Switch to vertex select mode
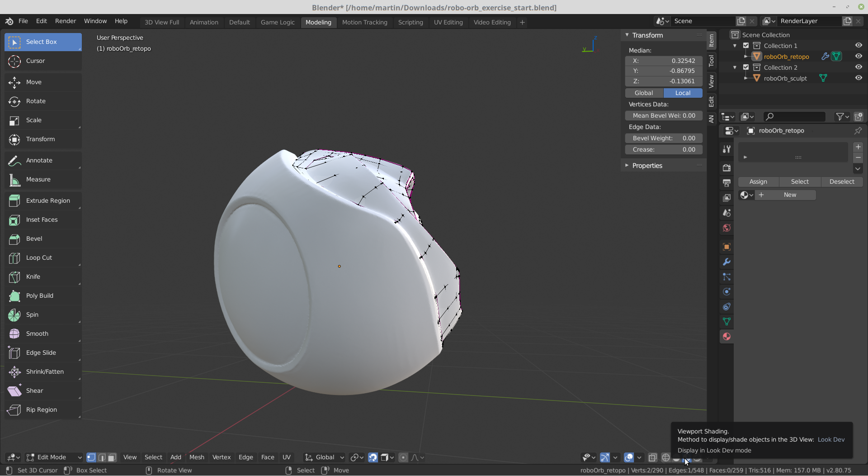 coord(91,457)
